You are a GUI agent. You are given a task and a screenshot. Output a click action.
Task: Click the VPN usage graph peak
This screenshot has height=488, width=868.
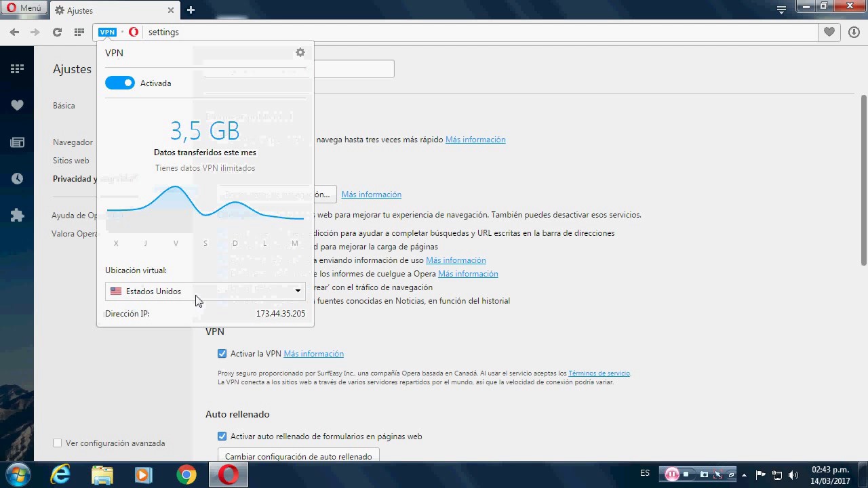point(176,186)
